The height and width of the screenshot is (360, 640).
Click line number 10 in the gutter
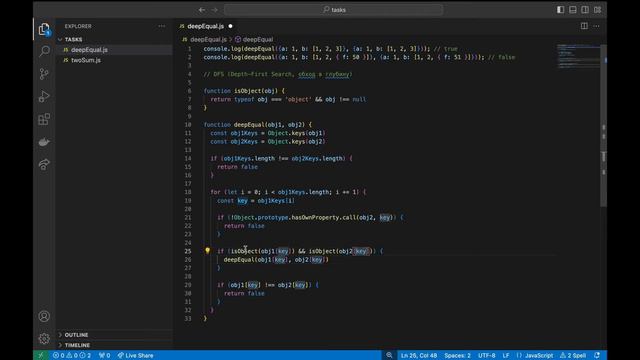pos(188,124)
